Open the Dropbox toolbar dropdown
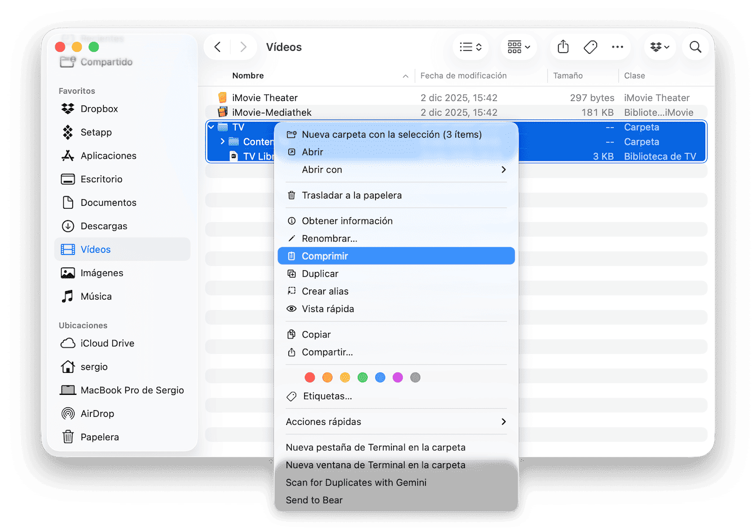756x532 pixels. (x=660, y=47)
